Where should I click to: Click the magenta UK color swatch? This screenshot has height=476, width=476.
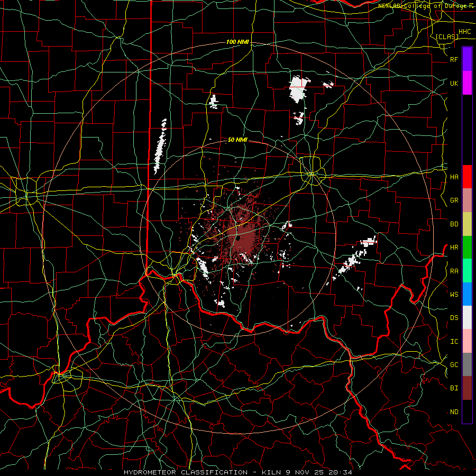[x=467, y=83]
